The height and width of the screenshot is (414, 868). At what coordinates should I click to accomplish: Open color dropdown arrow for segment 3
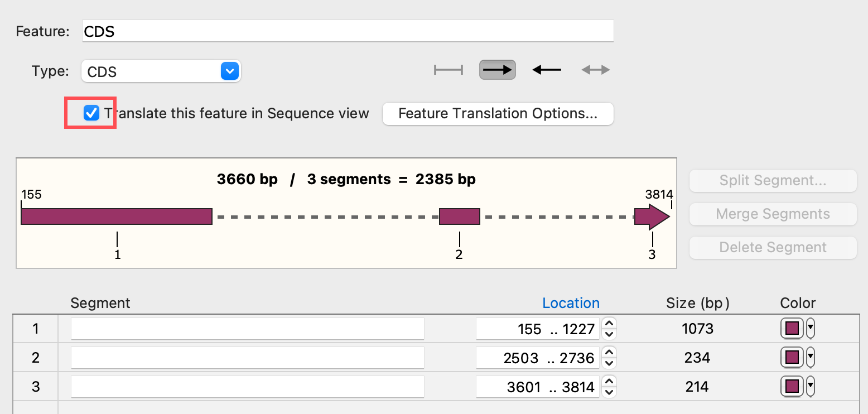click(x=811, y=386)
